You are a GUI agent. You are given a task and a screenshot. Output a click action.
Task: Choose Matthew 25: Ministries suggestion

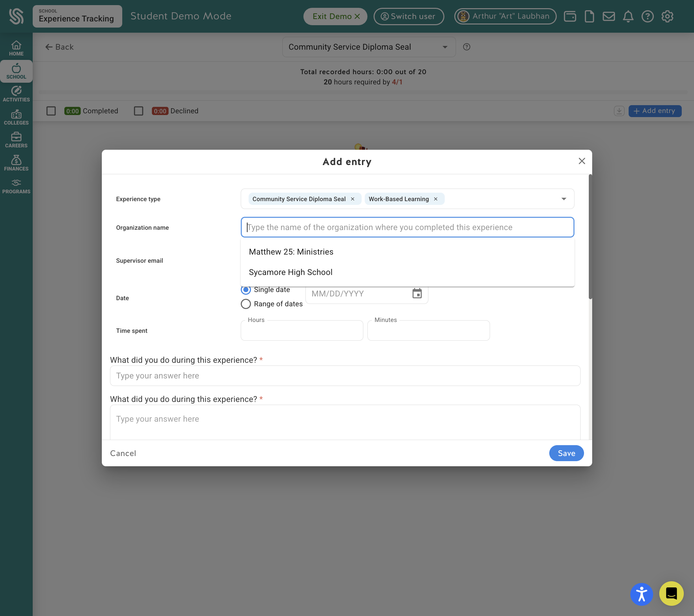pyautogui.click(x=407, y=252)
